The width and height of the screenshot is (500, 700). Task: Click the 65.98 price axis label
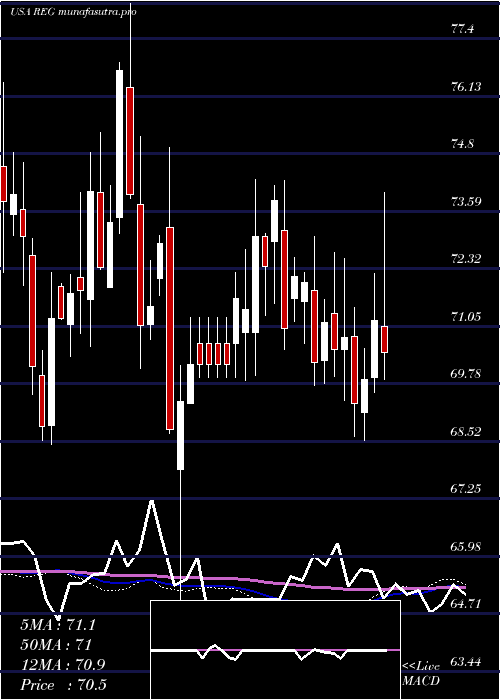(x=466, y=546)
